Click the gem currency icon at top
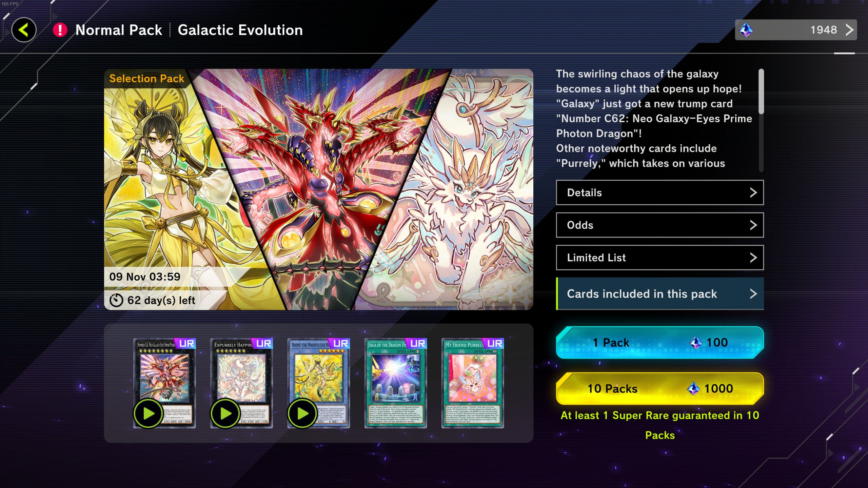 coord(746,30)
